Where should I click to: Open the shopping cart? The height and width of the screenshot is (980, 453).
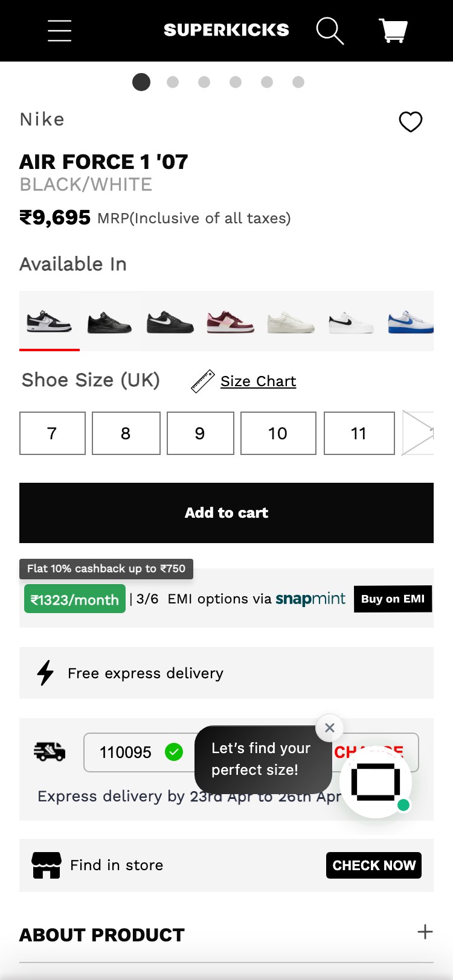point(392,30)
